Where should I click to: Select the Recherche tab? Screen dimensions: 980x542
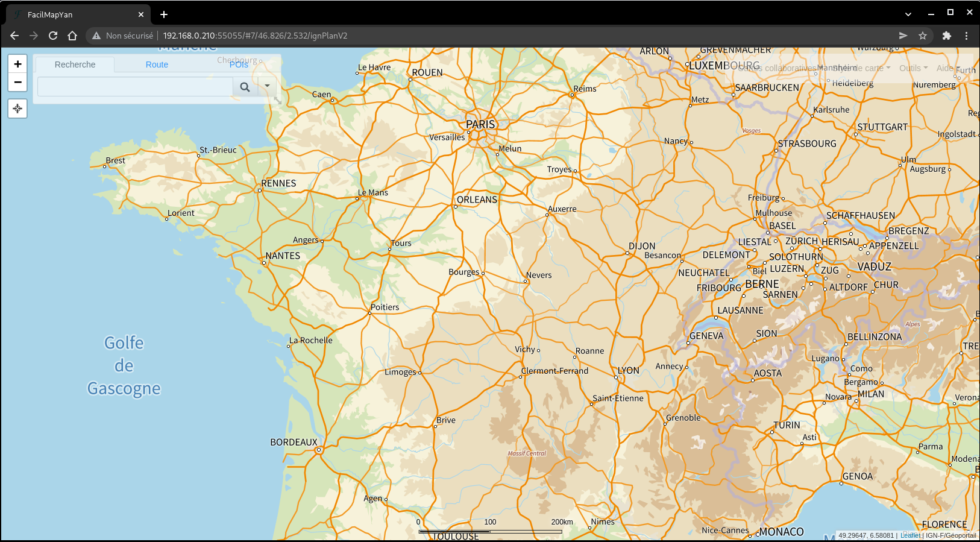click(75, 65)
